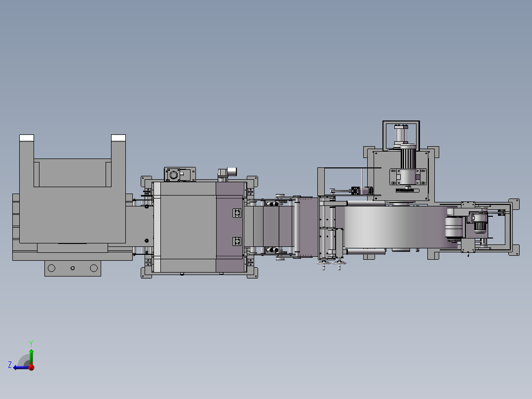Select the right large hole in the base plate
The image size is (532, 399).
[94, 268]
